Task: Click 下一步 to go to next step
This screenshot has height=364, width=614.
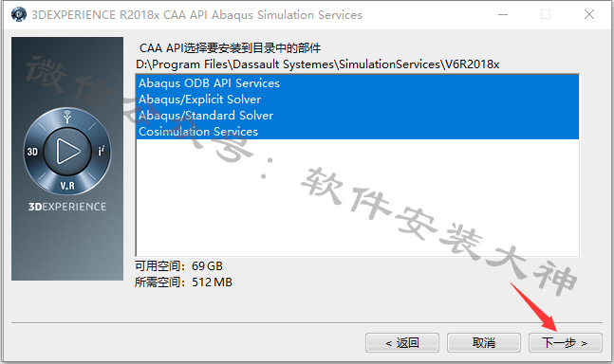Action: (565, 343)
